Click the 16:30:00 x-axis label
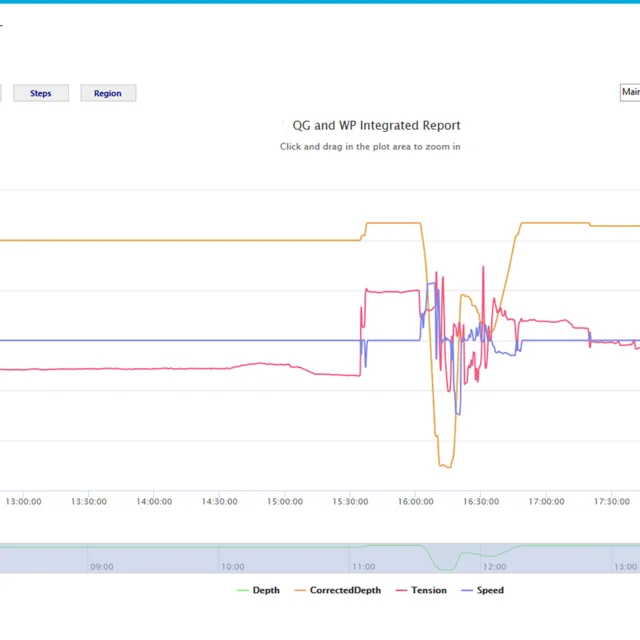 click(481, 502)
